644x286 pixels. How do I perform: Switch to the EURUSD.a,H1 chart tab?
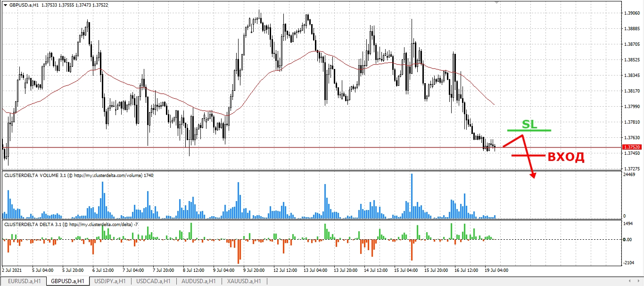[x=24, y=281]
